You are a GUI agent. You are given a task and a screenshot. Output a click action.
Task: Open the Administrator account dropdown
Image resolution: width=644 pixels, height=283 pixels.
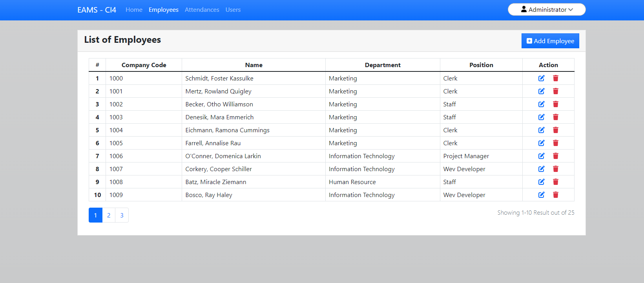[x=547, y=9]
